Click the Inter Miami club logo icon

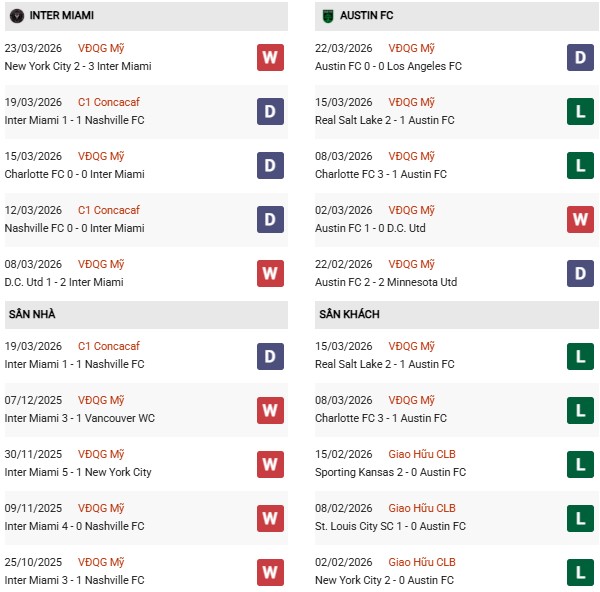pyautogui.click(x=16, y=16)
